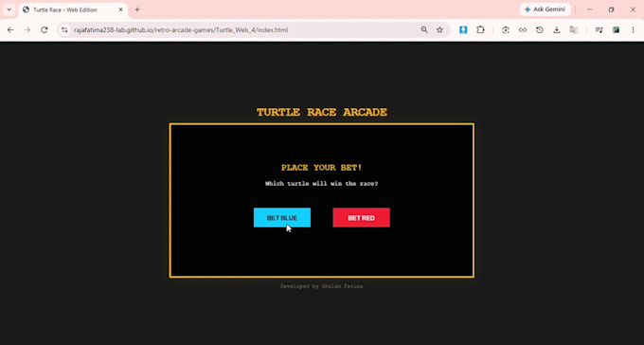Click the TURTLE RACE ARCADE heading
This screenshot has height=345, width=644.
(322, 112)
